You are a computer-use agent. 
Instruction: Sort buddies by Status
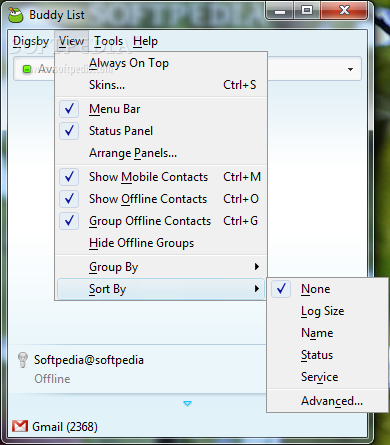(x=327, y=355)
